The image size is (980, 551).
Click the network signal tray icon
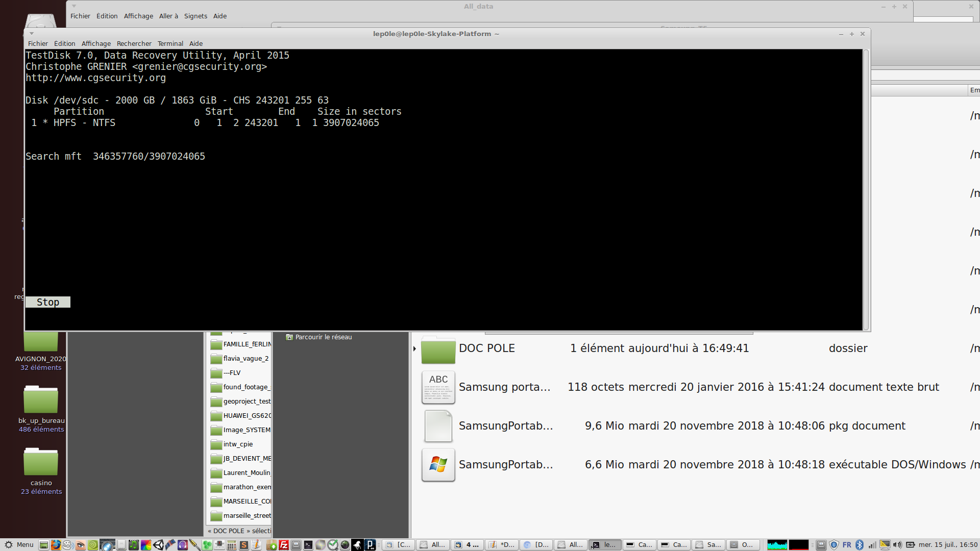click(872, 545)
